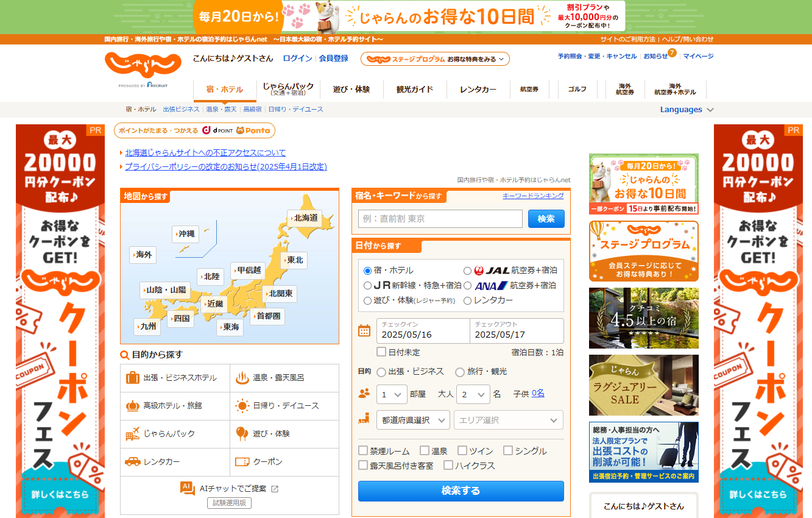Open the チェックアウト date field
Image resolution: width=812 pixels, height=518 pixels.
click(x=517, y=331)
